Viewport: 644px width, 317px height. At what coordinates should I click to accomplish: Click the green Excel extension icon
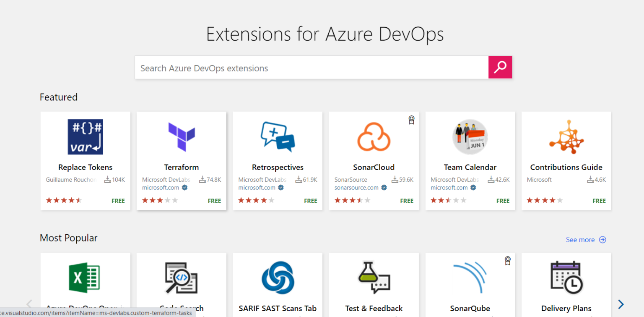pos(84,278)
